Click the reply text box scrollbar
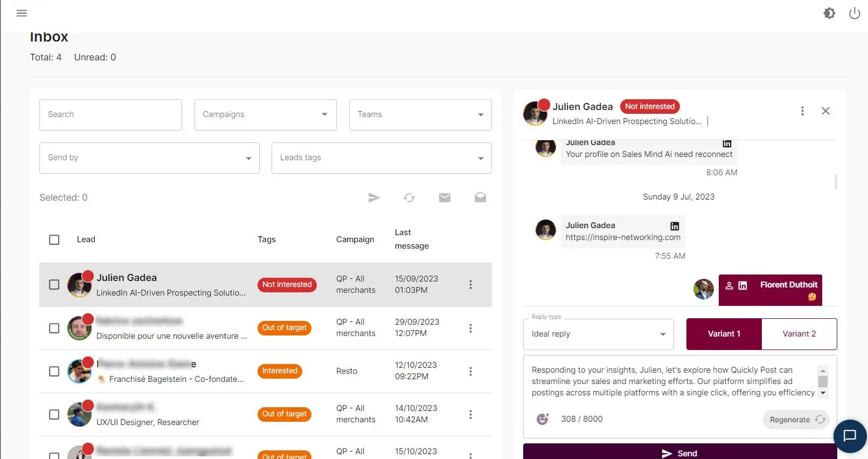Viewport: 868px width, 459px height. 823,381
